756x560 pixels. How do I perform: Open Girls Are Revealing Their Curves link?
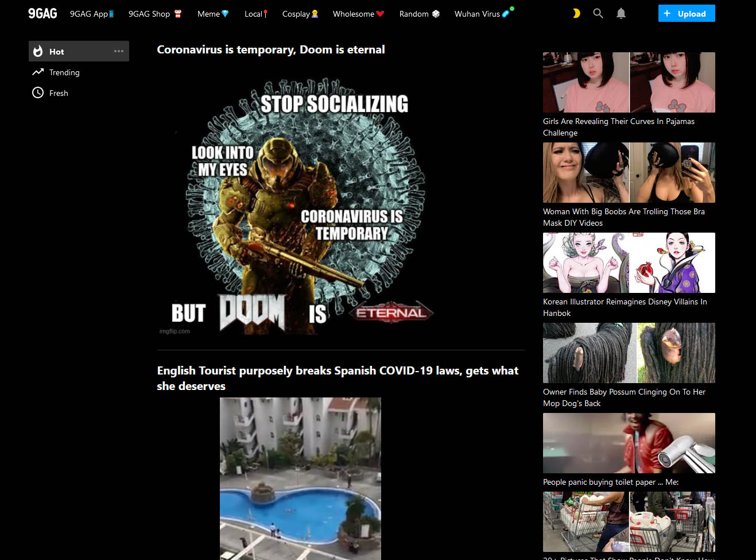619,127
